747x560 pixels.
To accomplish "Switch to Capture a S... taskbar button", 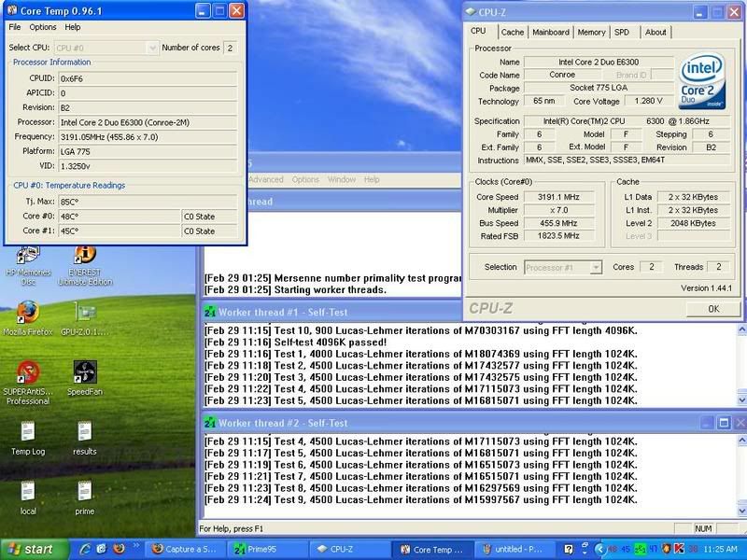I will click(185, 549).
